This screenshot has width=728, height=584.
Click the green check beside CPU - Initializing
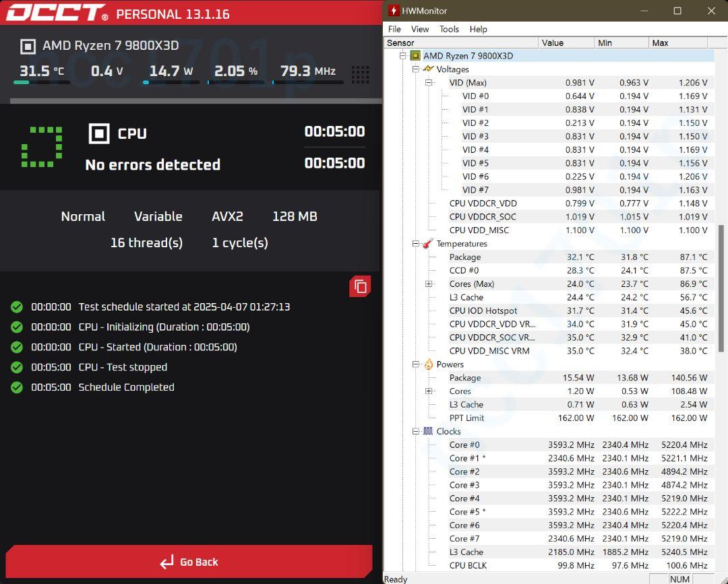[x=17, y=327]
